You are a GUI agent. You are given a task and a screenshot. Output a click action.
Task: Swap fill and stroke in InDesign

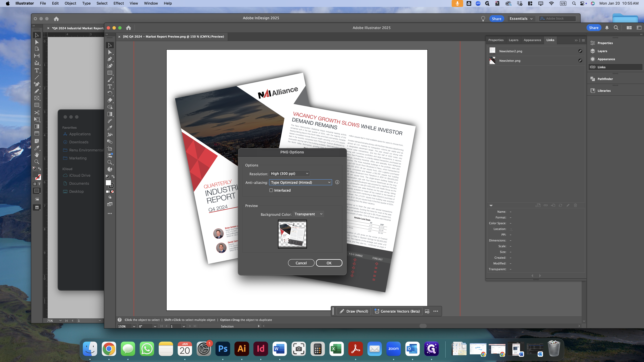40,169
